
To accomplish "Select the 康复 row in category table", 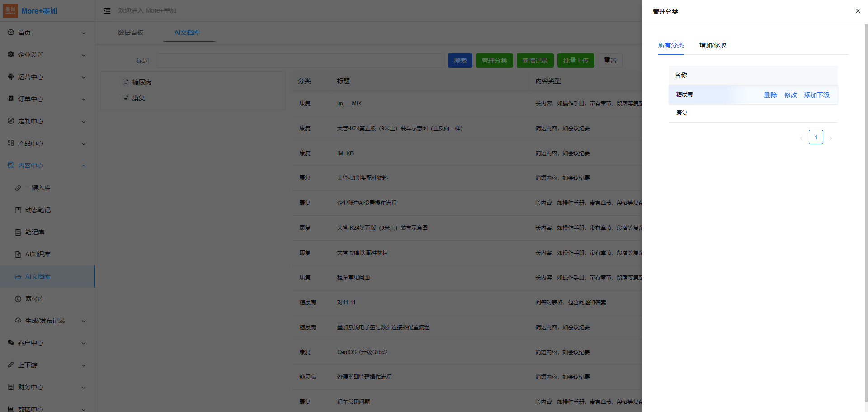I will click(682, 113).
